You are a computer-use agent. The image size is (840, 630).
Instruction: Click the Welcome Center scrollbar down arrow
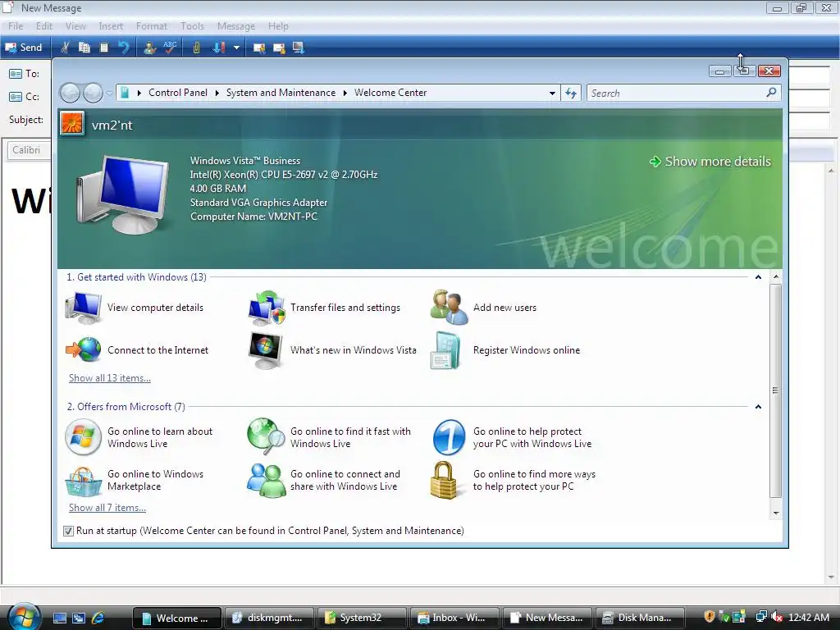(x=776, y=513)
